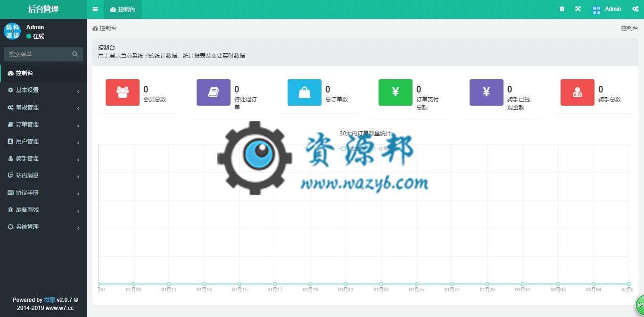
Task: Click the 控制台 breadcrumb at page left
Action: (x=105, y=28)
